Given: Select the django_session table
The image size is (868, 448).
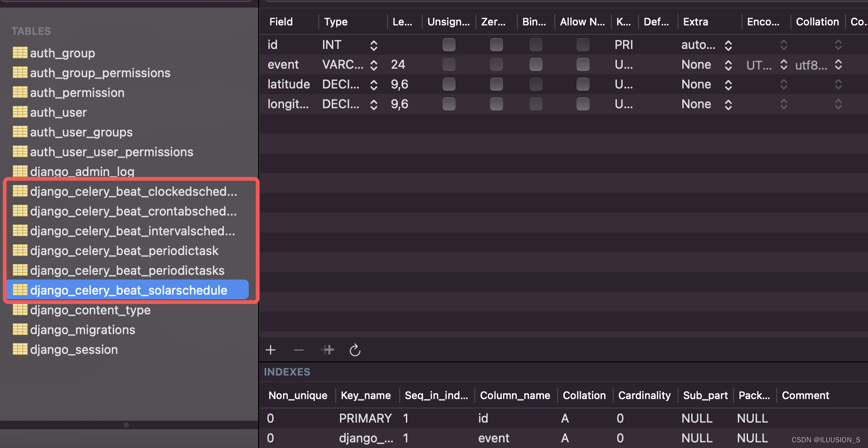Looking at the screenshot, I should tap(74, 350).
